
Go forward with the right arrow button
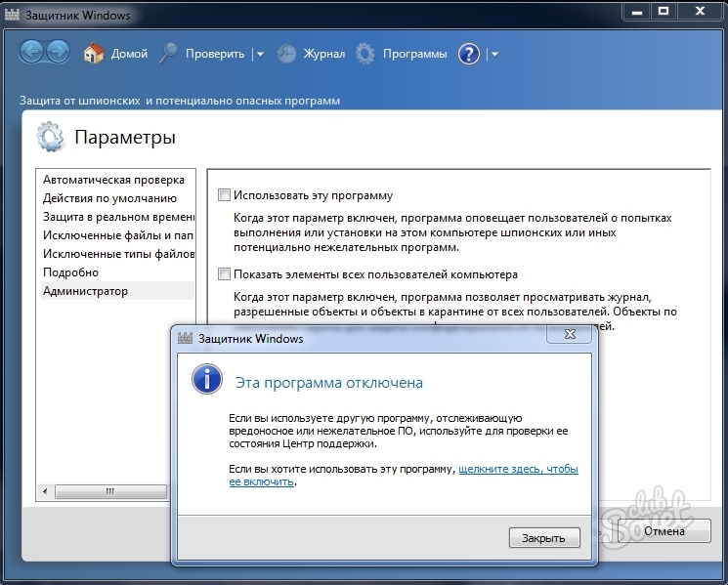tap(58, 52)
